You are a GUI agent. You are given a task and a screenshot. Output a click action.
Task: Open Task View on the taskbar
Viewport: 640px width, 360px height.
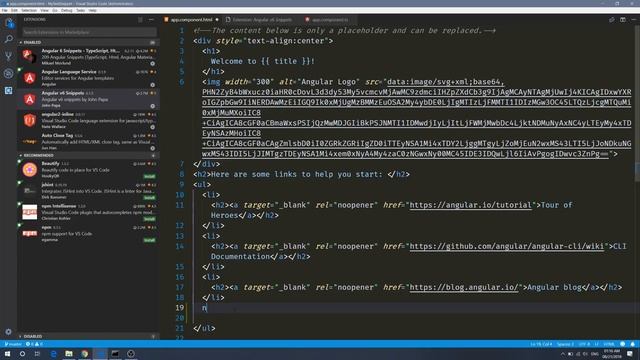click(37, 354)
